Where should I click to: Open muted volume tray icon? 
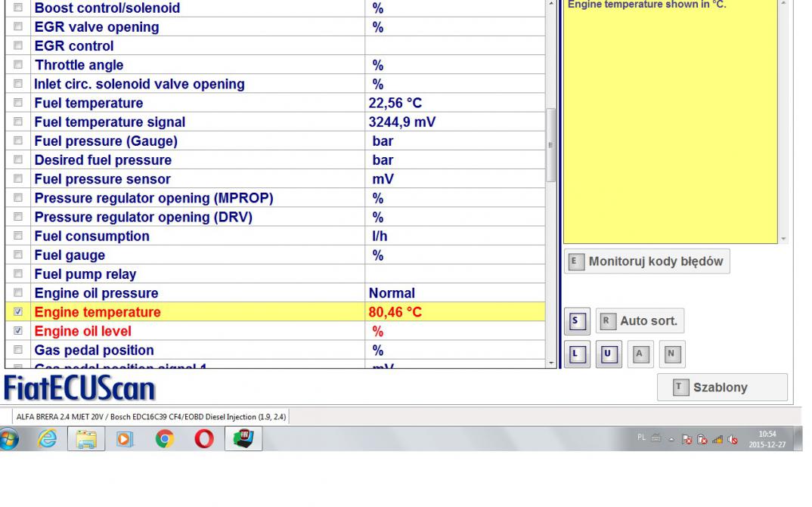coord(733,439)
